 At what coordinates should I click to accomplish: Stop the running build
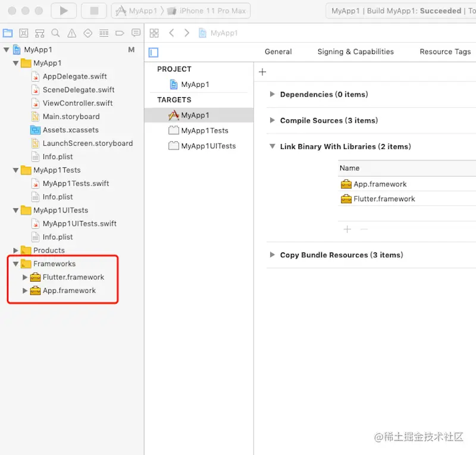pyautogui.click(x=94, y=11)
